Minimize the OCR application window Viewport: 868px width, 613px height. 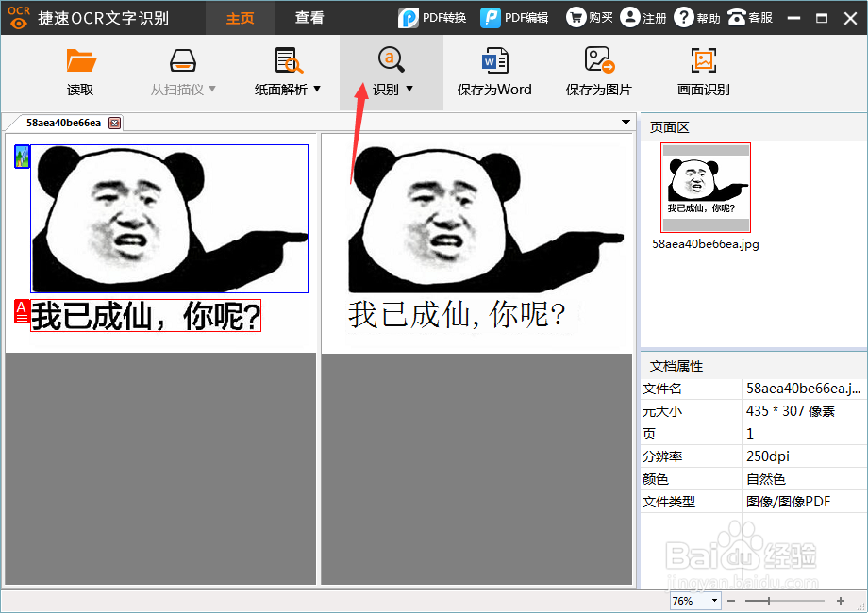click(x=793, y=18)
